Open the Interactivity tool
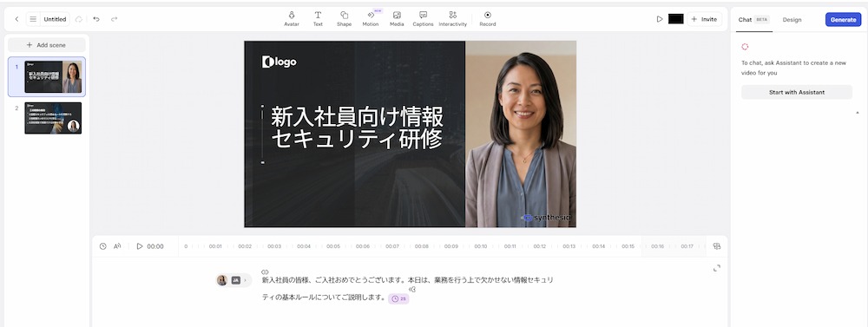 [453, 19]
